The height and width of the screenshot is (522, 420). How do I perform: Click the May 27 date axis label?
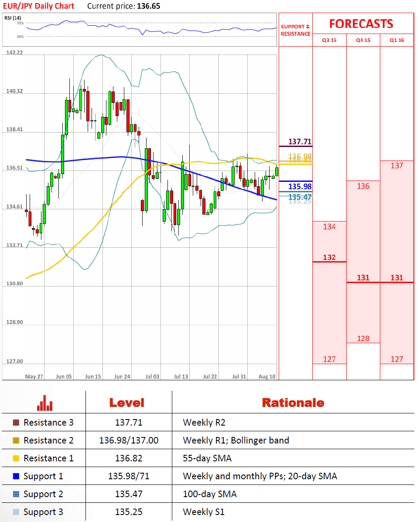point(34,376)
